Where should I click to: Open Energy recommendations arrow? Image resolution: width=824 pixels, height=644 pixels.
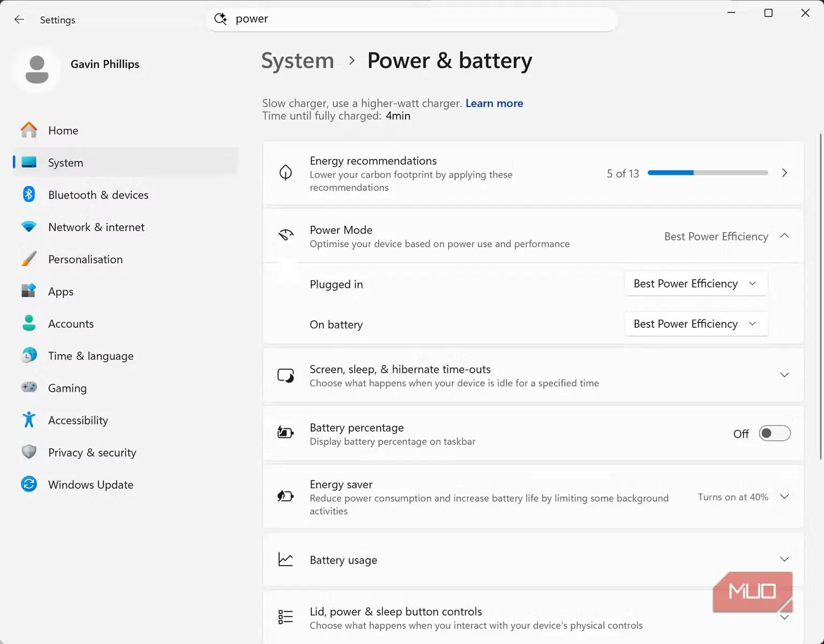(784, 173)
